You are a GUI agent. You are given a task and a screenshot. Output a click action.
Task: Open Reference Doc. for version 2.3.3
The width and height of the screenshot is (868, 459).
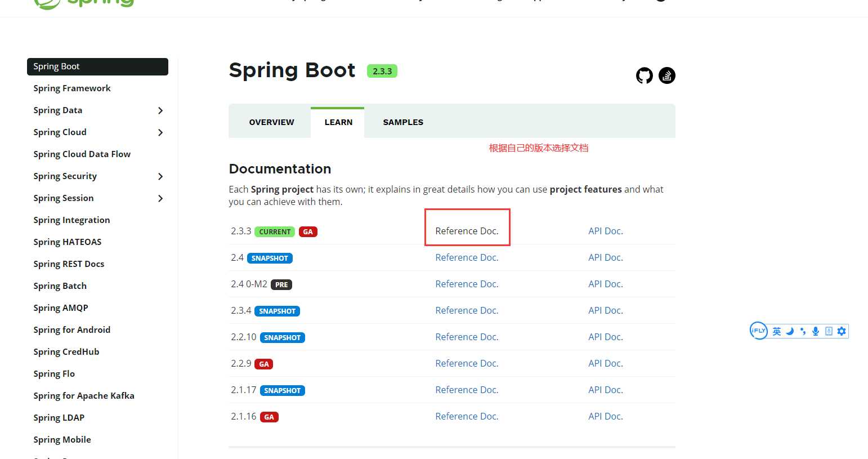[467, 231]
